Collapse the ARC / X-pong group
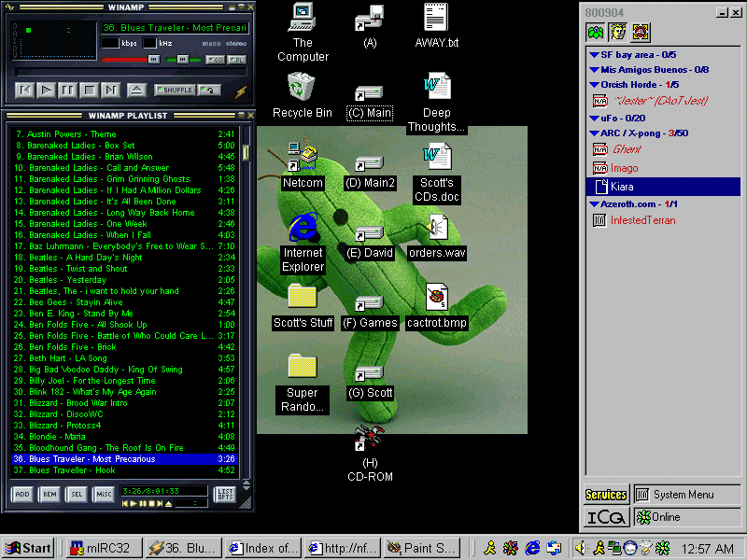747x560 pixels. coord(594,133)
